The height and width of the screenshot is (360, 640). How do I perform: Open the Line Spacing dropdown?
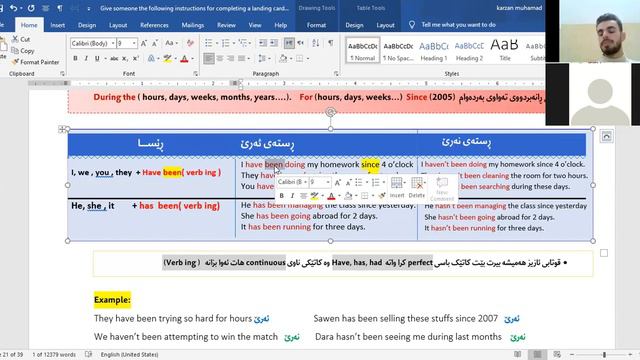pyautogui.click(x=264, y=59)
